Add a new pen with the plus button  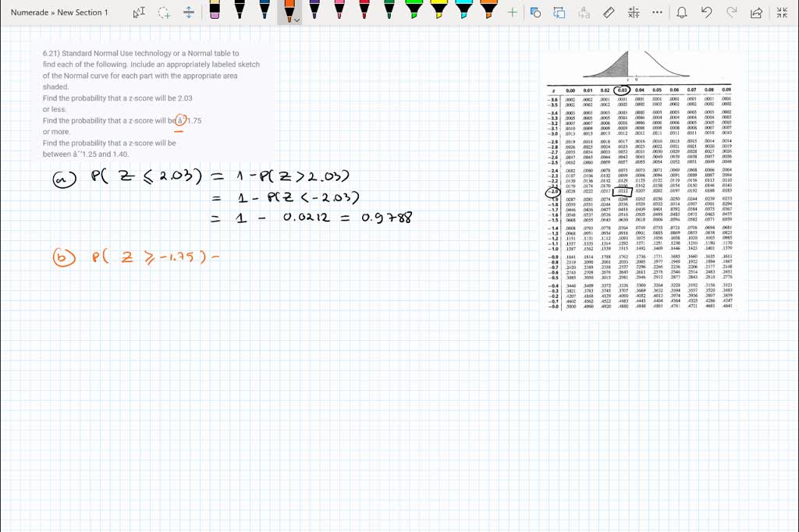[511, 12]
